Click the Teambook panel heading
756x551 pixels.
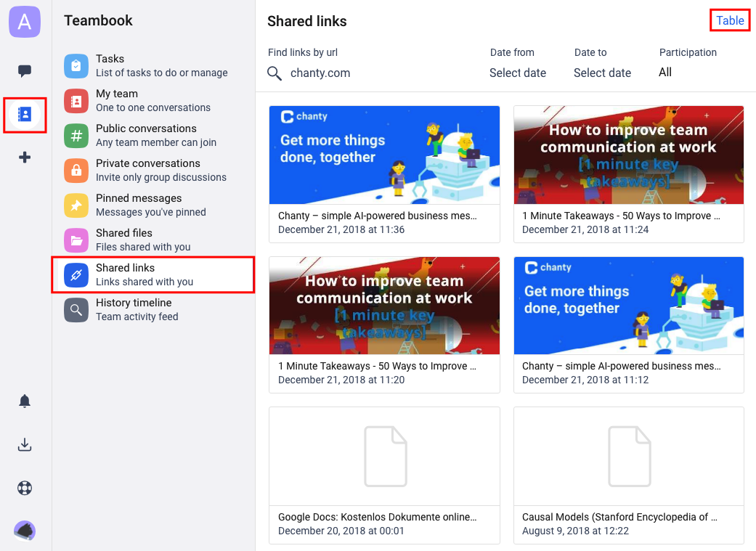[x=98, y=20]
